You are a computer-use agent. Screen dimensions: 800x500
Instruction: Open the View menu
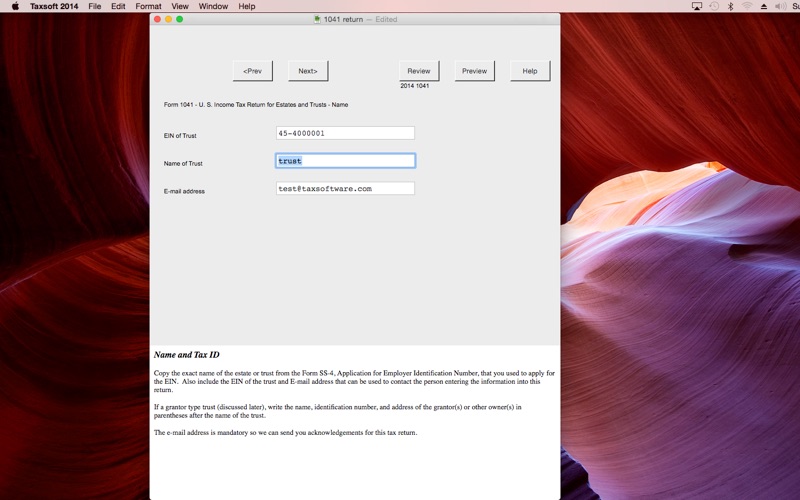point(180,6)
